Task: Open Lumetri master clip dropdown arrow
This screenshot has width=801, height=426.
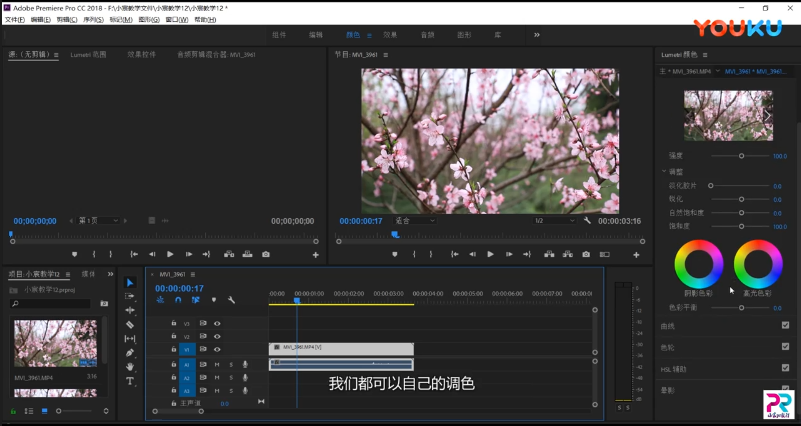Action: click(x=718, y=71)
